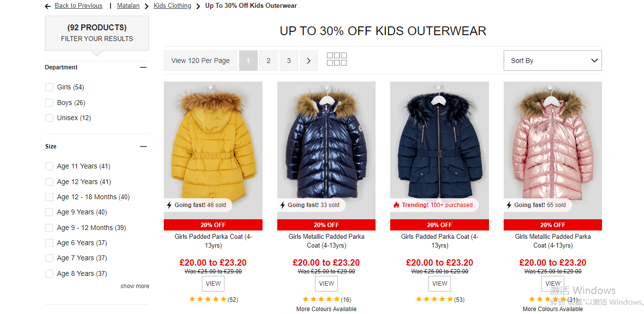Go to page 3 of results
Image resolution: width=644 pixels, height=314 pixels.
[x=289, y=61]
